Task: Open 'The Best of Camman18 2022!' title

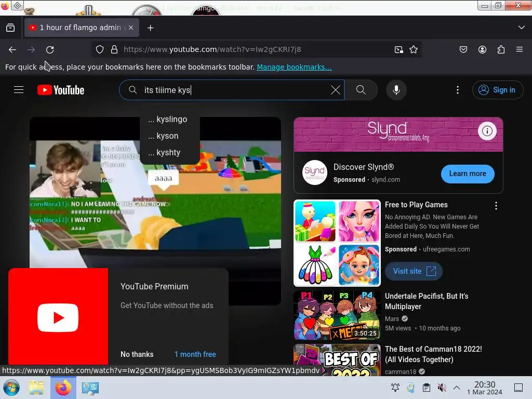Action: [433, 354]
